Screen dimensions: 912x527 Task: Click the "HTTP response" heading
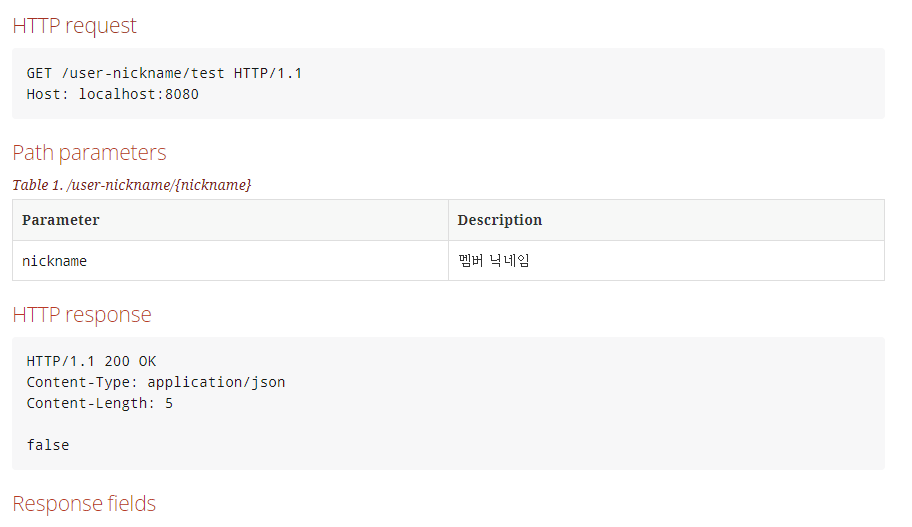82,315
